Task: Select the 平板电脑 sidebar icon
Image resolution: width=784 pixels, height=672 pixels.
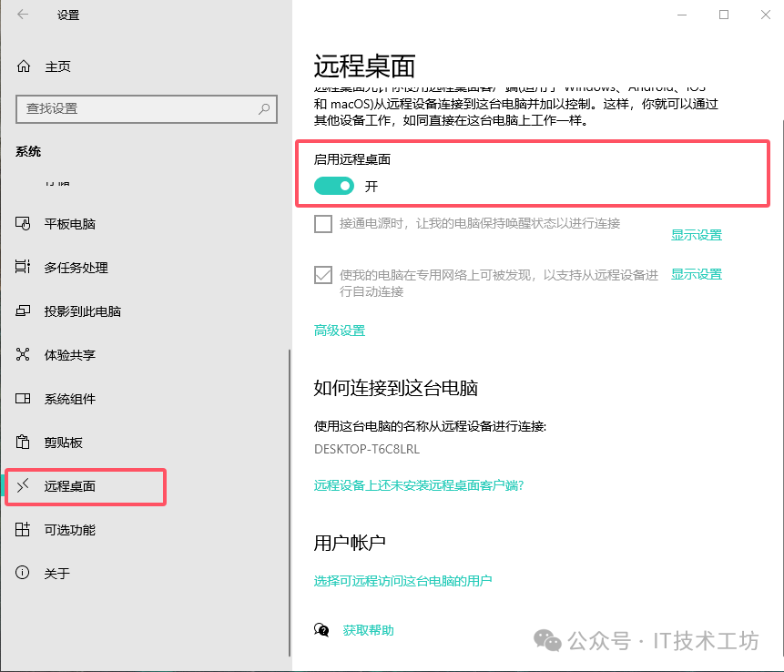Action: point(22,223)
